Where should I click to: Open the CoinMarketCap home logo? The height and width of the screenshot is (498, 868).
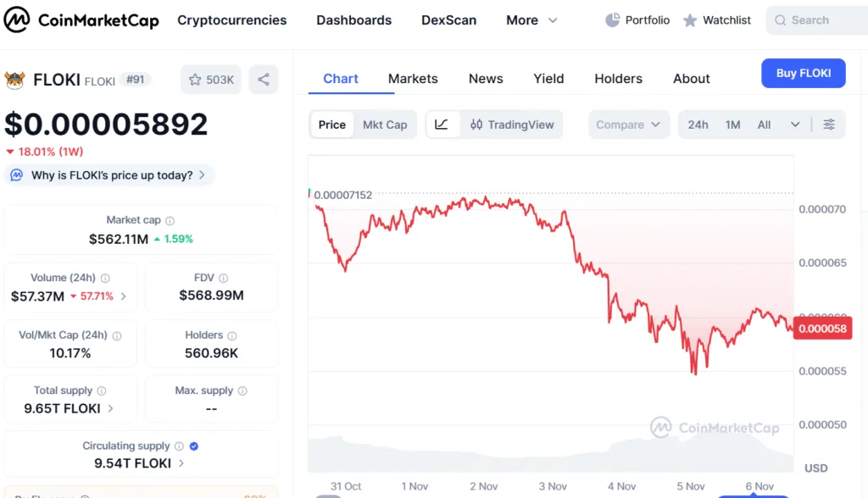pos(81,19)
